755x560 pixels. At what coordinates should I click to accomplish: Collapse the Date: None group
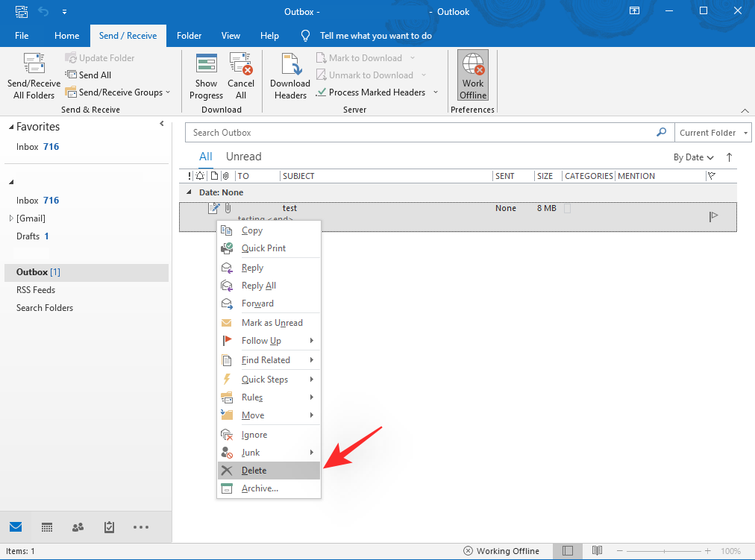pos(189,192)
